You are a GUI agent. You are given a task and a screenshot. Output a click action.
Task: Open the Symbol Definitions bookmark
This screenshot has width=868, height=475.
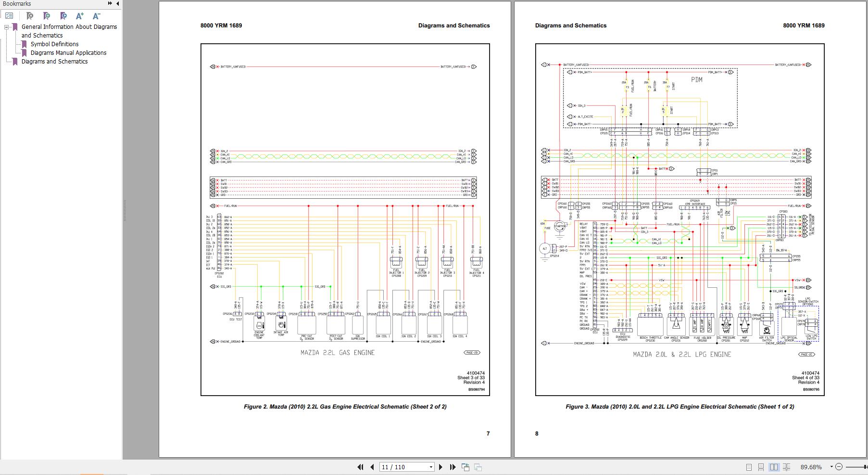(x=54, y=44)
